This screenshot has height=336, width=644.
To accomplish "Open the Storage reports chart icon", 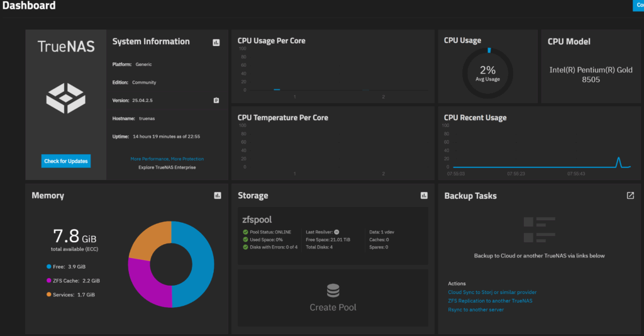I will pos(424,196).
